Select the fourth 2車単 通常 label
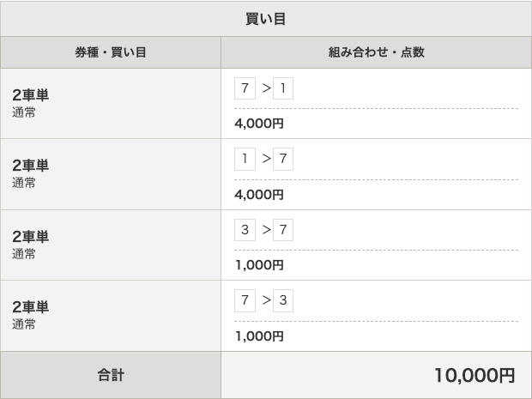This screenshot has height=399, width=532. pyautogui.click(x=31, y=315)
